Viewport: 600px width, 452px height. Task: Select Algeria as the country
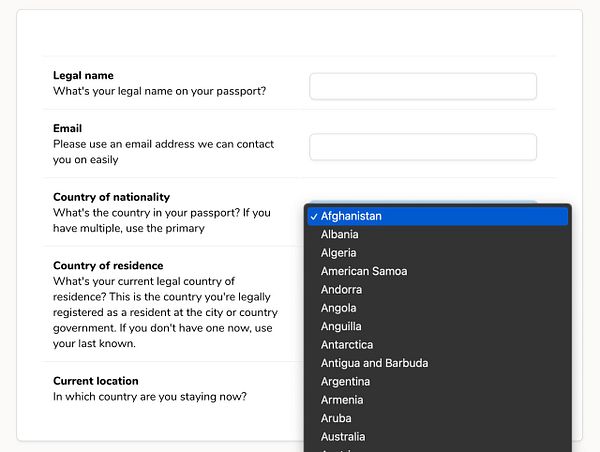click(x=338, y=253)
